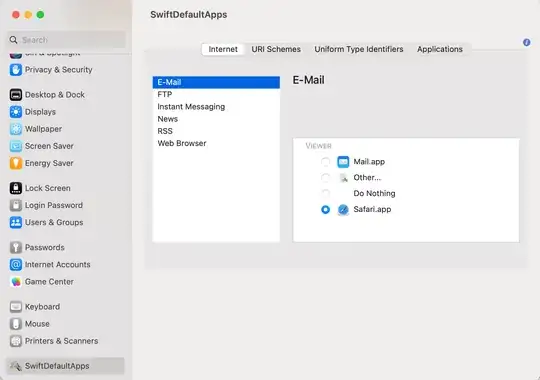540x380 pixels.
Task: Choose Instant Messaging in the list
Action: coord(216,107)
